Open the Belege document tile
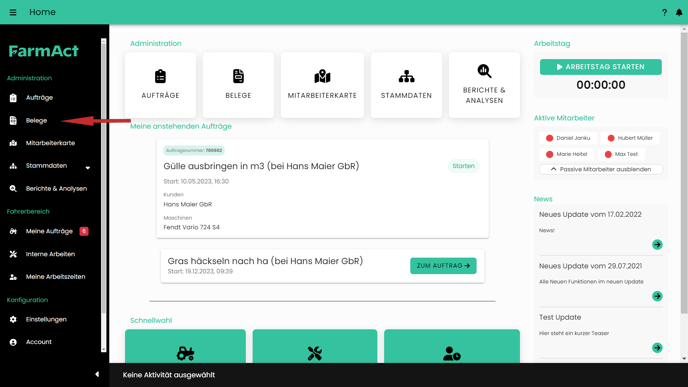This screenshot has height=387, width=688. pyautogui.click(x=238, y=85)
